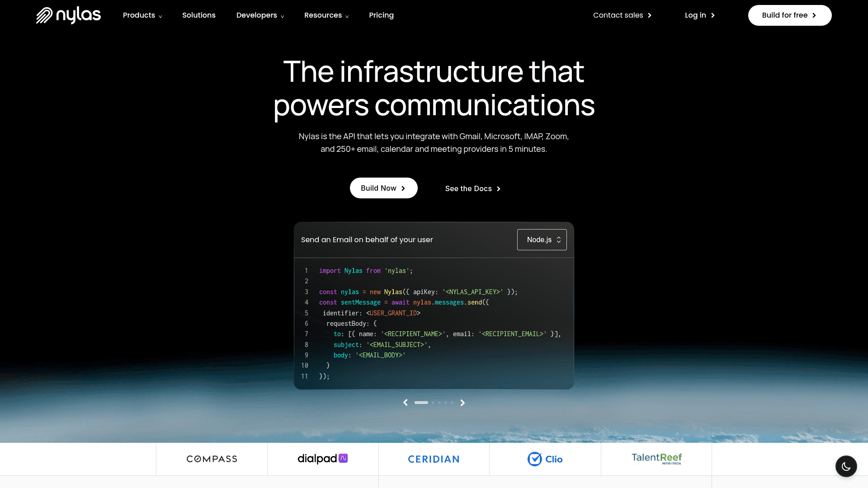Click 'Send an Email on behalf of your user' title

[x=367, y=239]
